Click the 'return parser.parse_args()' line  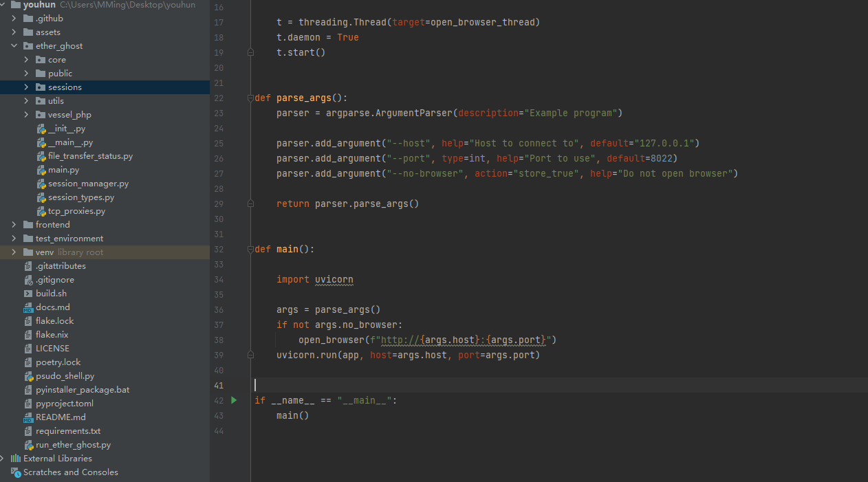point(348,204)
